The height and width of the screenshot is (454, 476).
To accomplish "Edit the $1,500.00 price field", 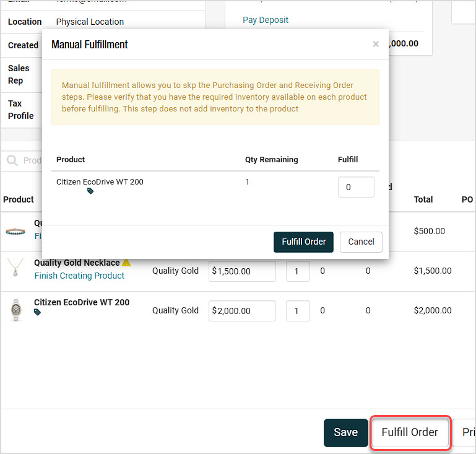I will (x=242, y=271).
